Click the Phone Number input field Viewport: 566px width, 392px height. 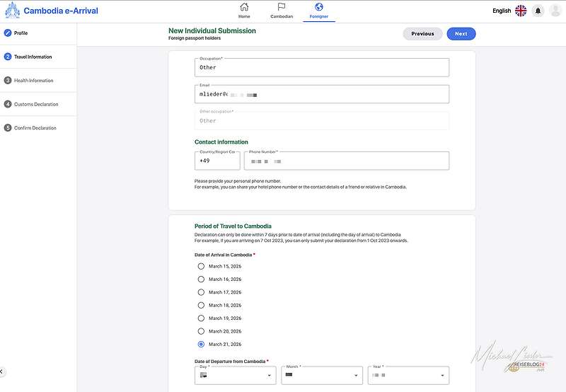pos(347,161)
